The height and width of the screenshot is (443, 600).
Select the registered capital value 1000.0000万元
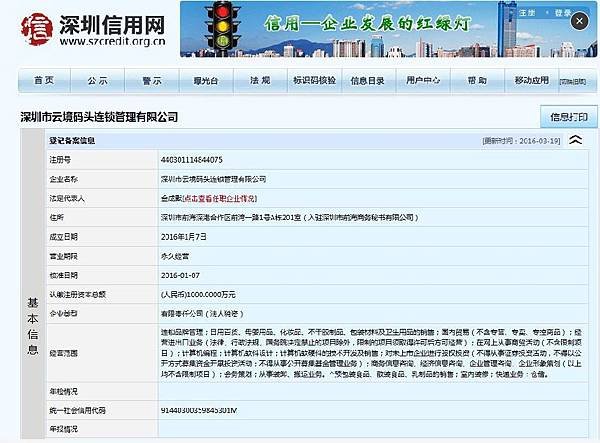click(x=198, y=294)
